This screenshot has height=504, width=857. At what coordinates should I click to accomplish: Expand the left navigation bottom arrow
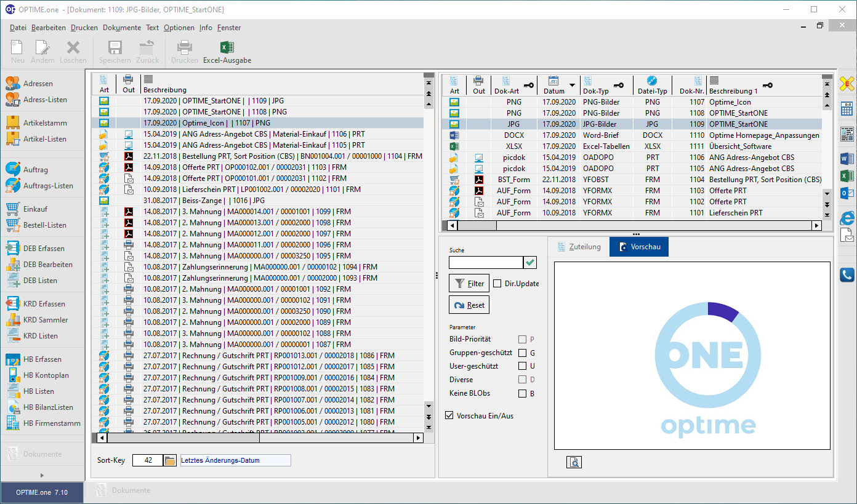click(42, 475)
